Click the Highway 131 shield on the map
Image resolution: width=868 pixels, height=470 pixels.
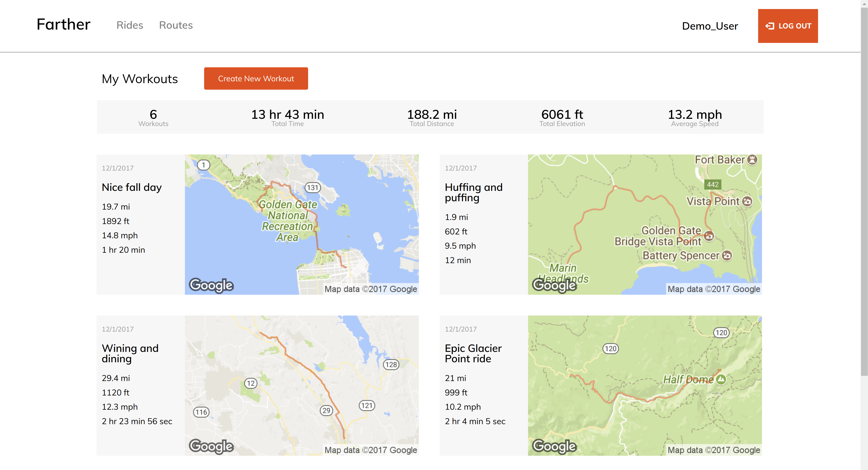[312, 187]
